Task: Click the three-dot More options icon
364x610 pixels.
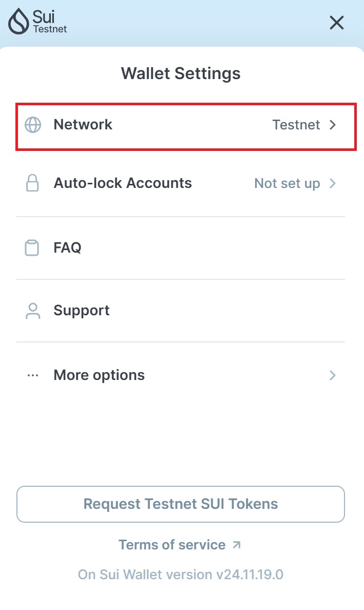Action: pyautogui.click(x=33, y=375)
